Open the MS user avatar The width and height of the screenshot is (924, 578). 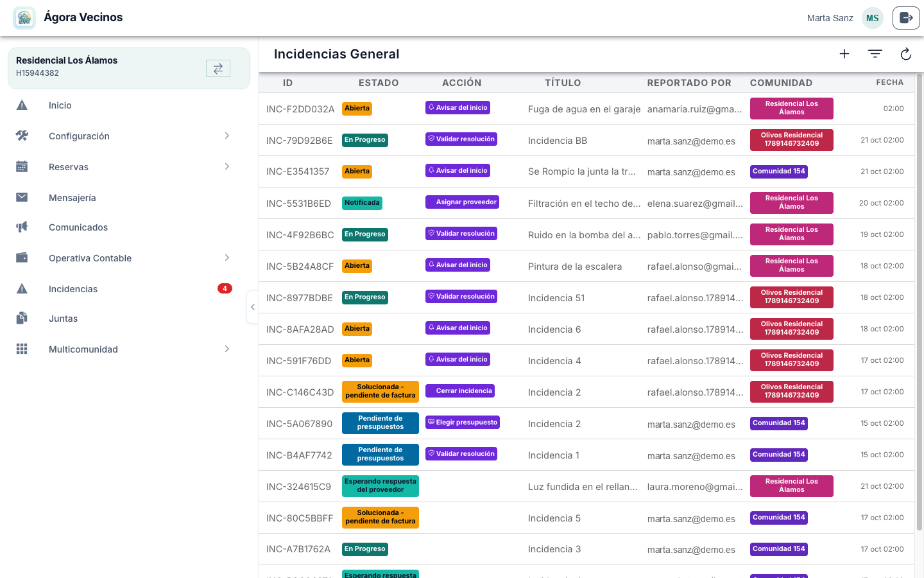(873, 18)
